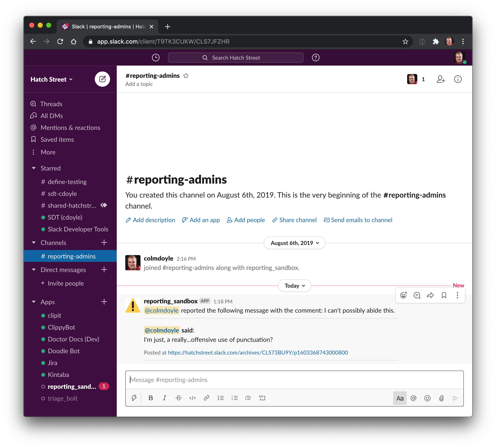Open the Today date dropdown

[x=294, y=286]
